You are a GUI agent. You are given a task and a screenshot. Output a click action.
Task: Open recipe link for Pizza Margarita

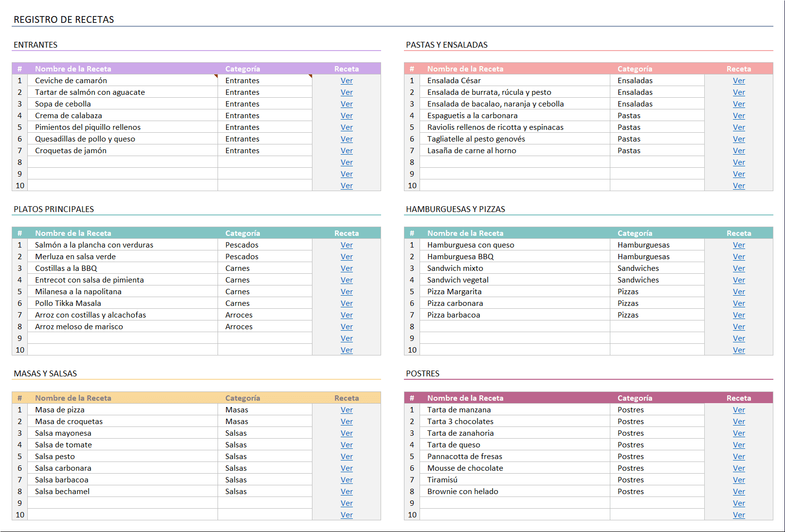click(739, 292)
